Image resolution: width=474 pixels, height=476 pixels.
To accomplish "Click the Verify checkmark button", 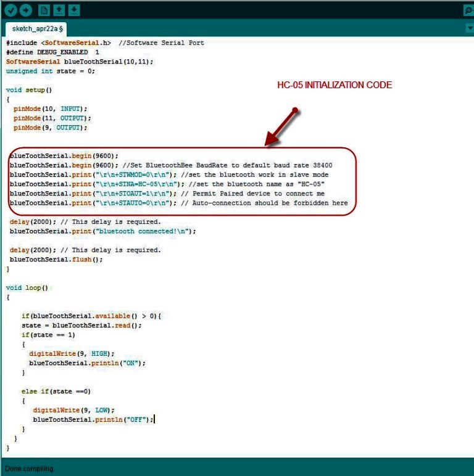I will 10,10.
